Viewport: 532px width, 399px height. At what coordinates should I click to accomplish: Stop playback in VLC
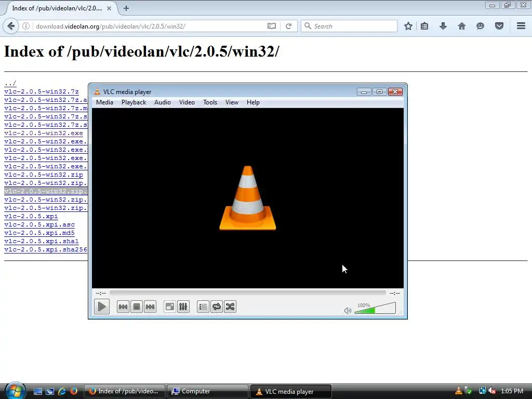coord(137,307)
